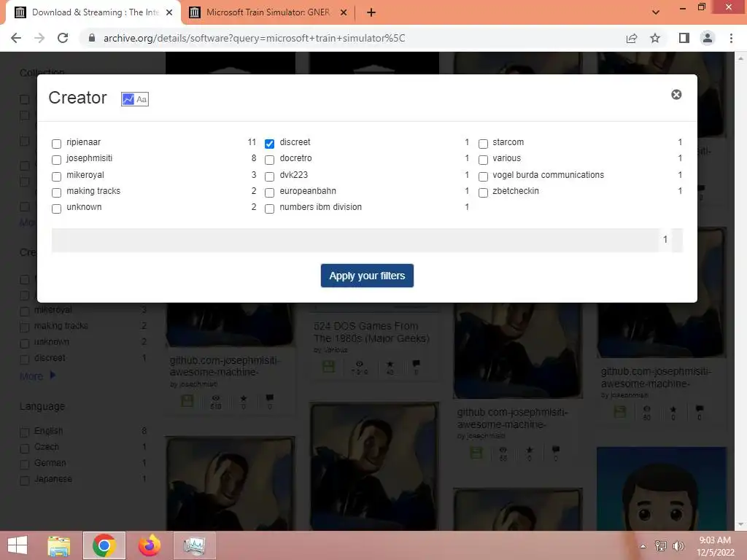Check the Czech language checkbox in the sidebar

(x=24, y=448)
